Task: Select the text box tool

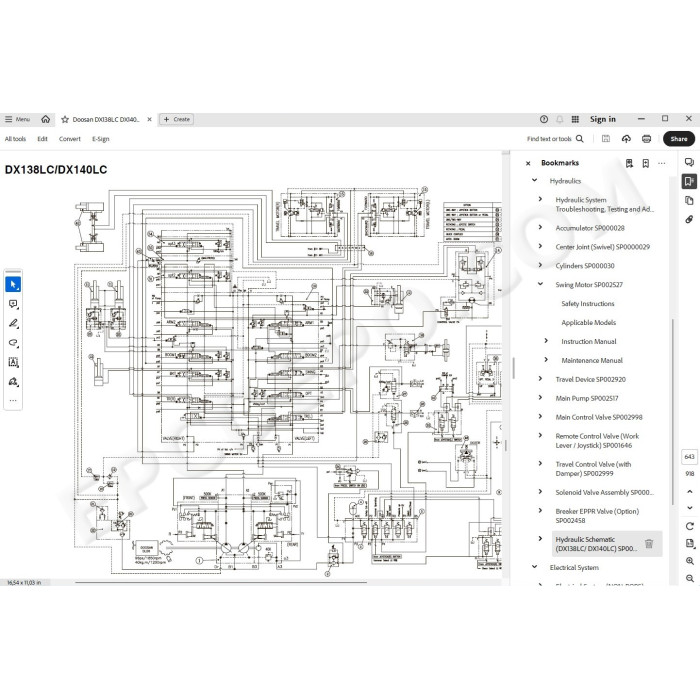Action: (13, 362)
